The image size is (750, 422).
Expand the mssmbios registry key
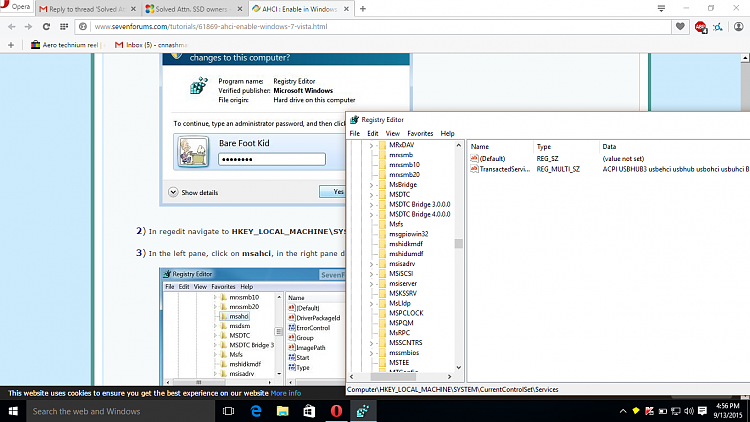(x=371, y=353)
